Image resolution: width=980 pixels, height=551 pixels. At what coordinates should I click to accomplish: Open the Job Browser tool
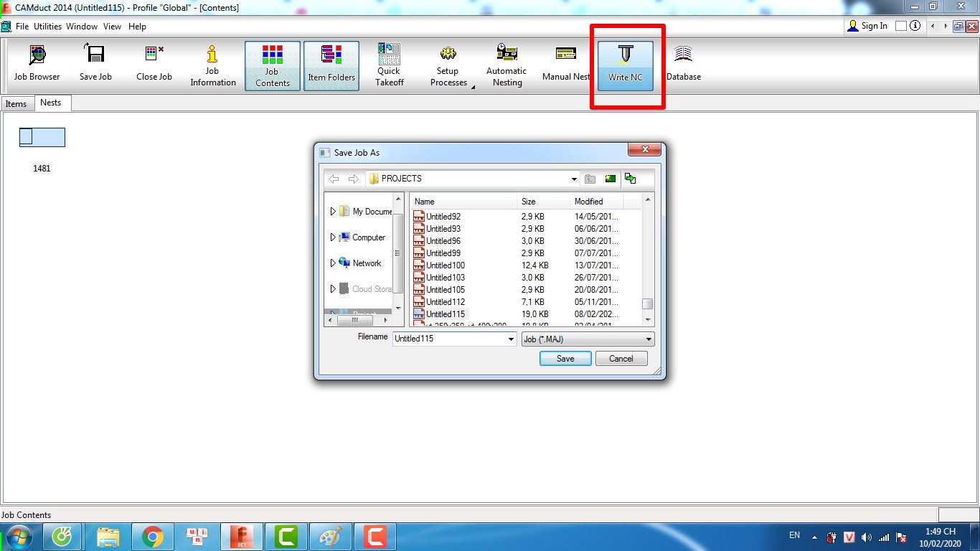[x=37, y=65]
